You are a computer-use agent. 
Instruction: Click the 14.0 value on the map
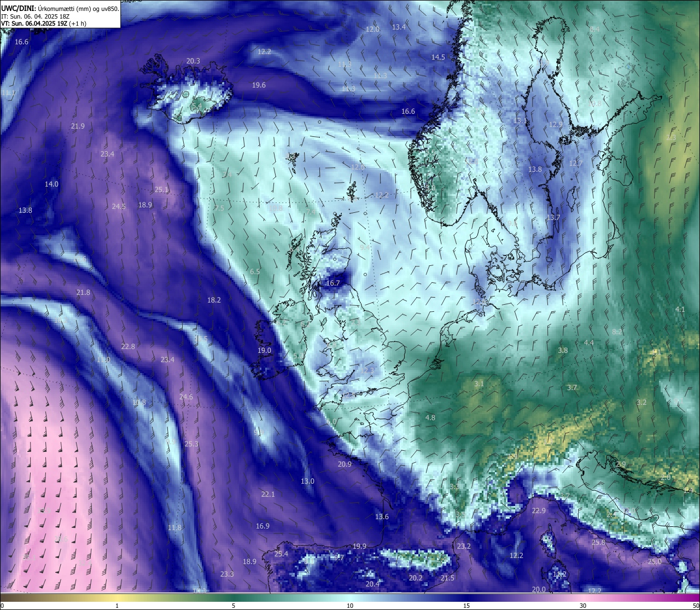[51, 184]
